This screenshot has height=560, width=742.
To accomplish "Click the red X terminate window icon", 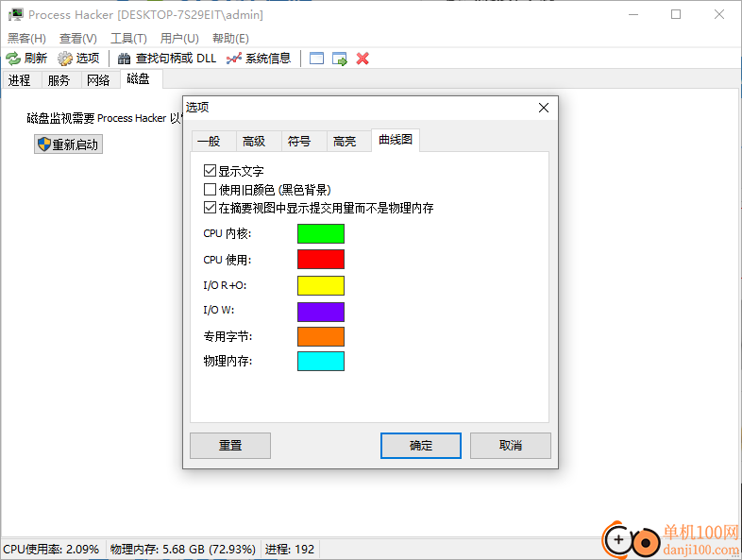I will tap(363, 59).
